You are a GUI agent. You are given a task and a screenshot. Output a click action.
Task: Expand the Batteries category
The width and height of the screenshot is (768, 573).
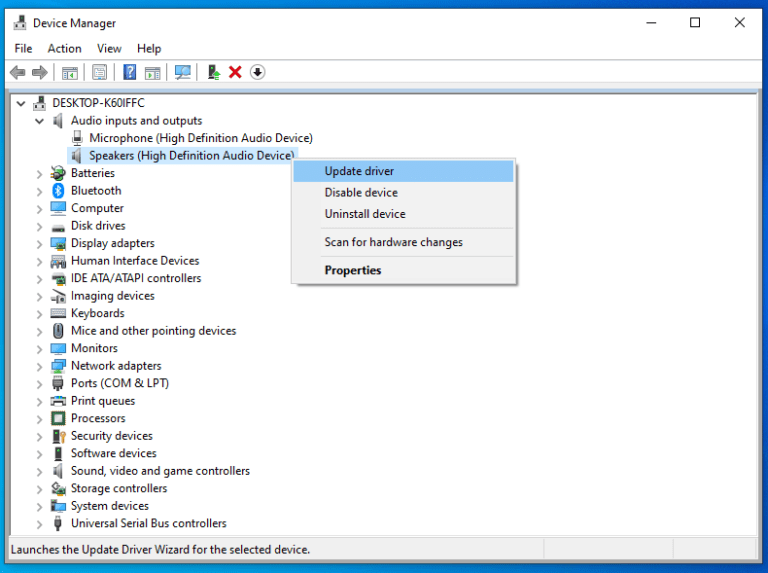coord(40,173)
